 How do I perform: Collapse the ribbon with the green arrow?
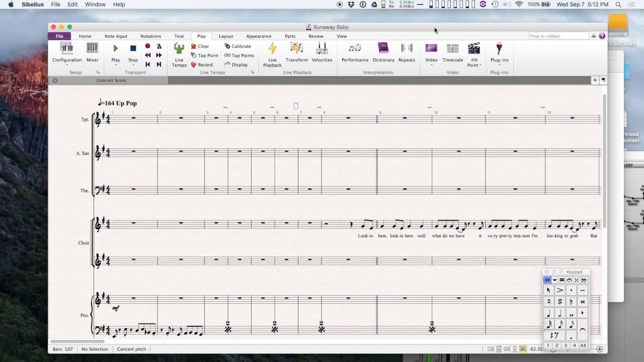pos(594,36)
